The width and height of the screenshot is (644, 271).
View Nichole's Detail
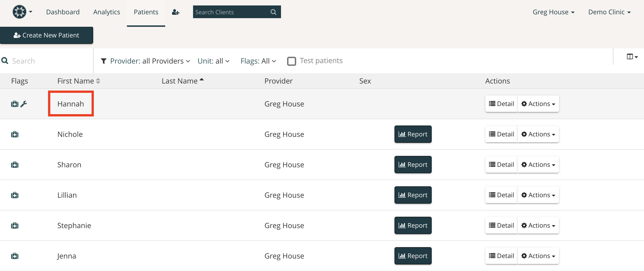(501, 134)
